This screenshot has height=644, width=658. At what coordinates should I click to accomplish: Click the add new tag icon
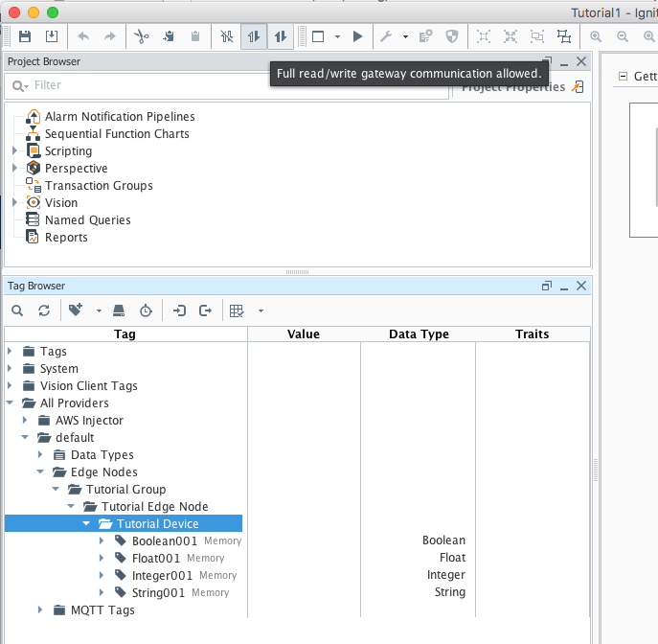[x=76, y=310]
